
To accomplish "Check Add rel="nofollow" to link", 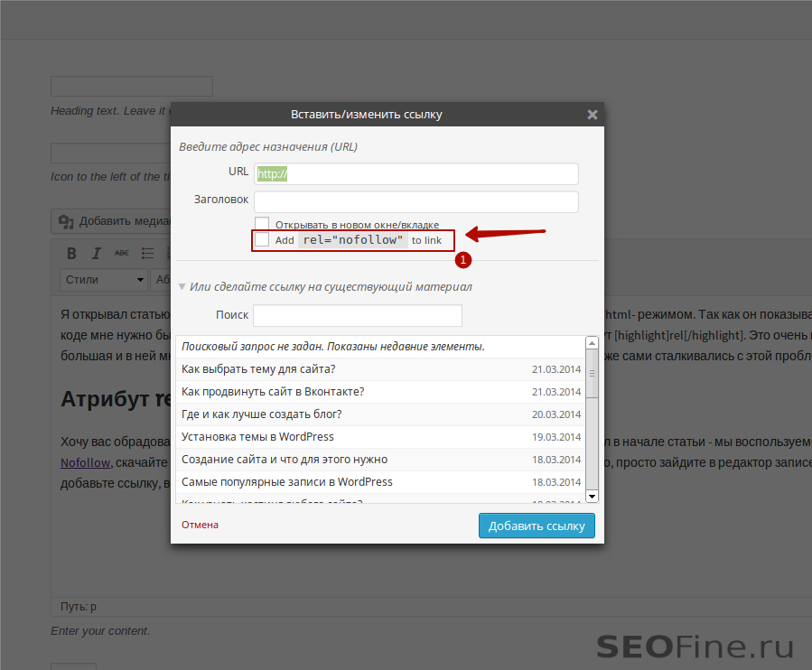I will (262, 240).
